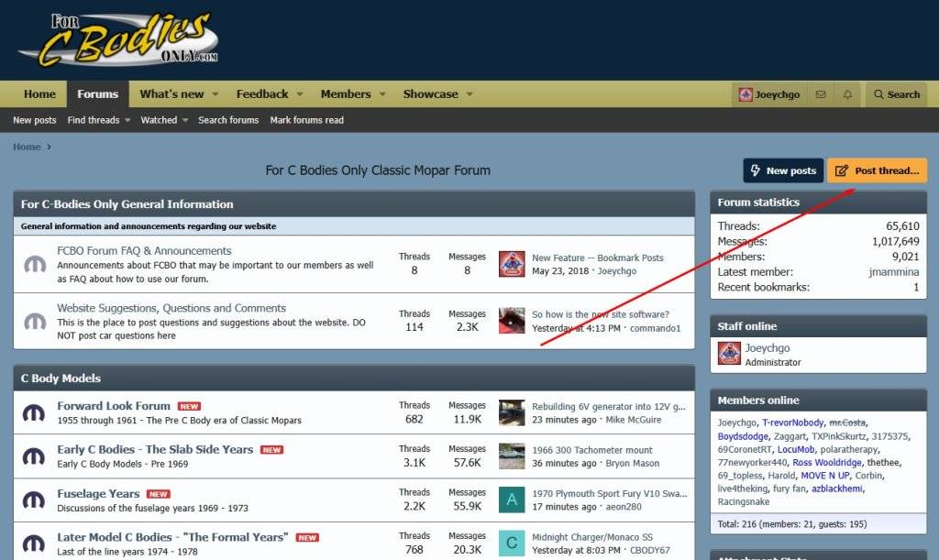Click the Post thread button
The width and height of the screenshot is (939, 560).
(877, 170)
